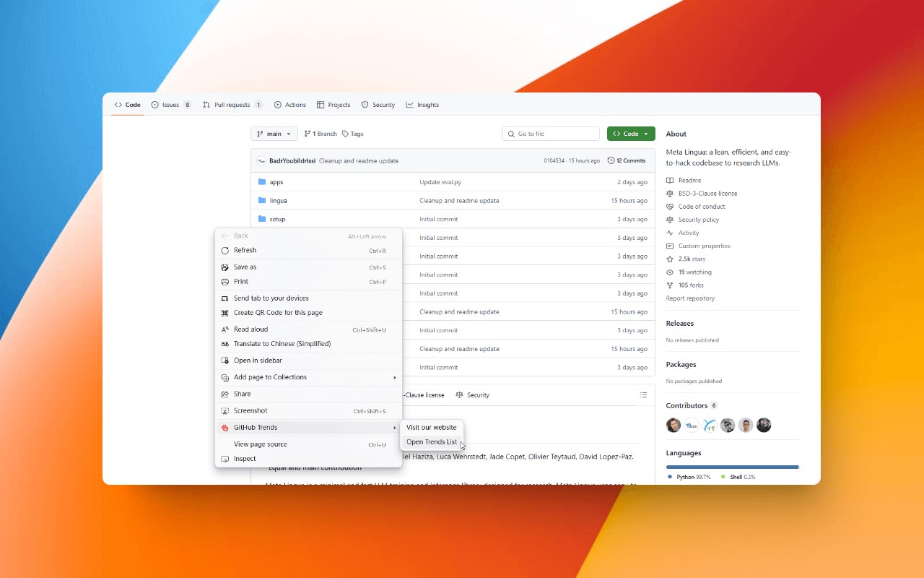Open the 1 Branch link
The height and width of the screenshot is (578, 924).
(321, 134)
